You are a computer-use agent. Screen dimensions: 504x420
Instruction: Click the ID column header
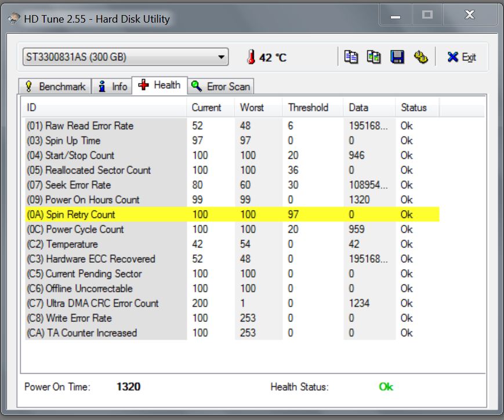coord(106,107)
